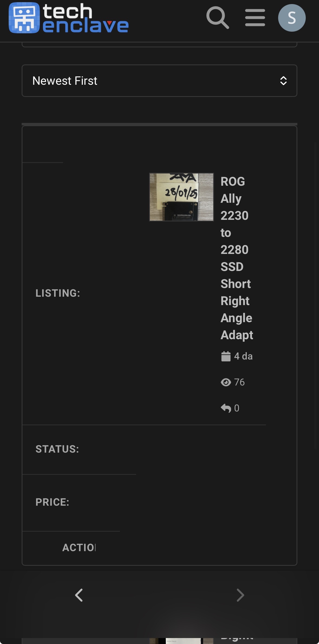This screenshot has height=644, width=319.
Task: Open the hamburger navigation menu
Action: coord(255,18)
